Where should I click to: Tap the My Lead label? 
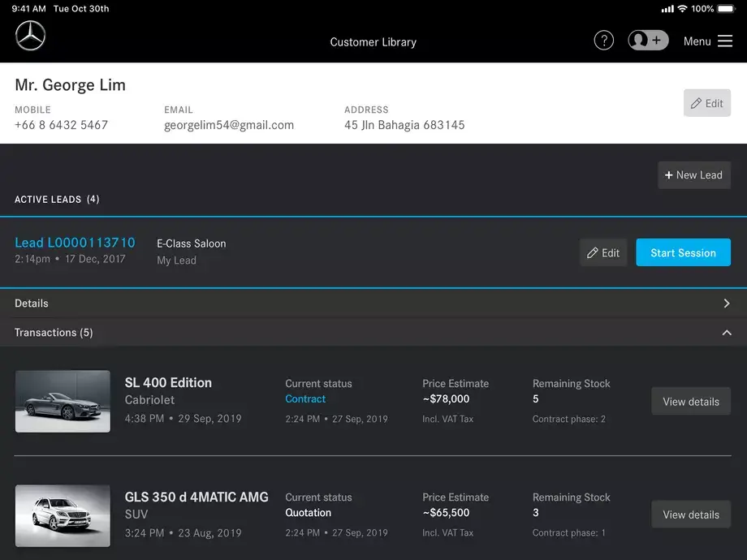click(176, 260)
